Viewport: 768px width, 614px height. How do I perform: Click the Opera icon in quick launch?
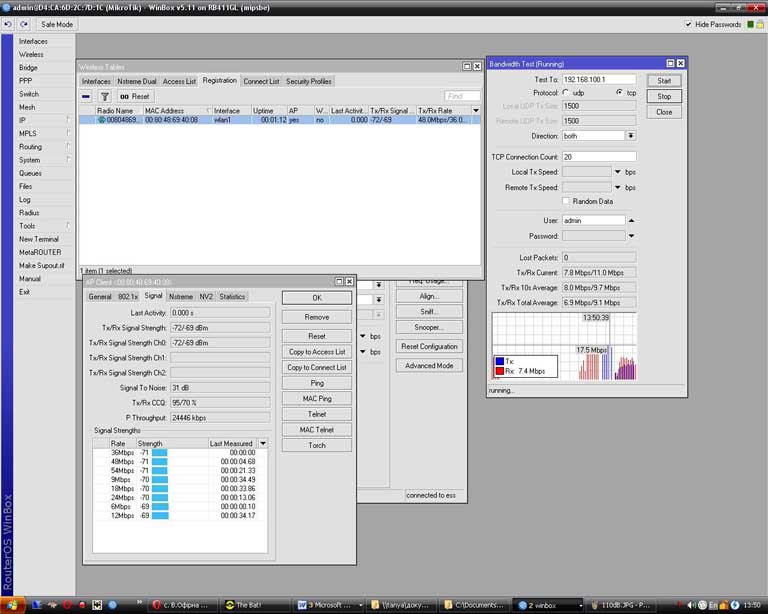point(67,605)
